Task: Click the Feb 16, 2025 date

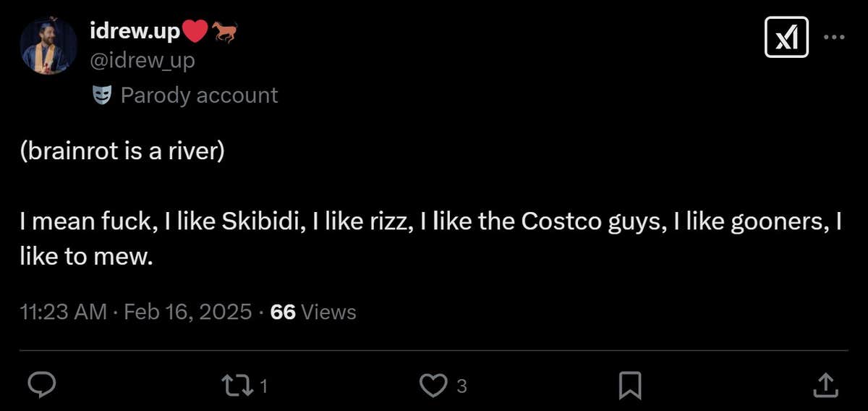Action: pos(188,312)
